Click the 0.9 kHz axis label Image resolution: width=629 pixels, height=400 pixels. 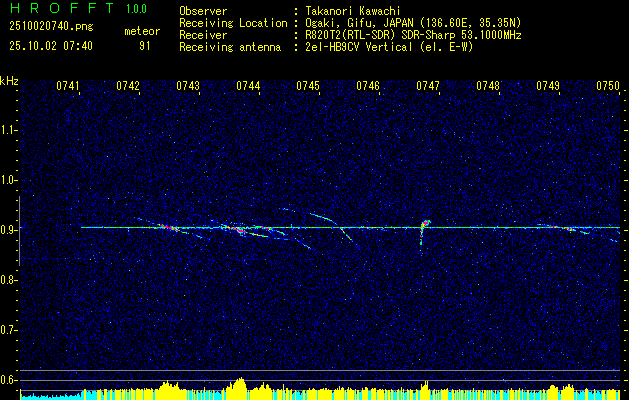(x=8, y=230)
